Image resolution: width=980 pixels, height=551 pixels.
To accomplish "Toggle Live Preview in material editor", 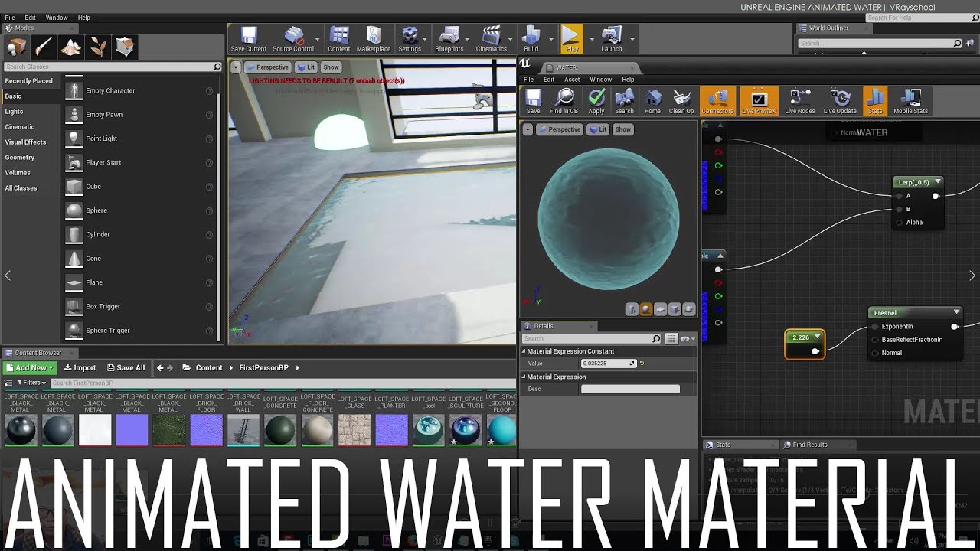I will [759, 101].
